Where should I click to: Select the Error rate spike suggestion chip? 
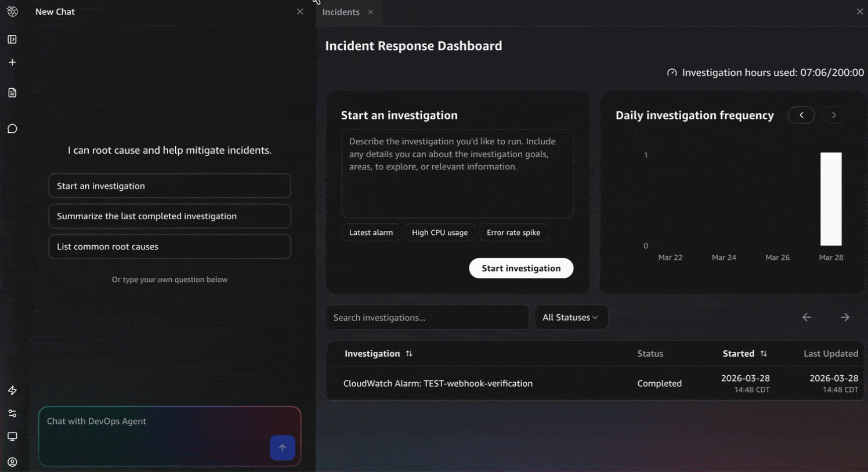point(513,232)
